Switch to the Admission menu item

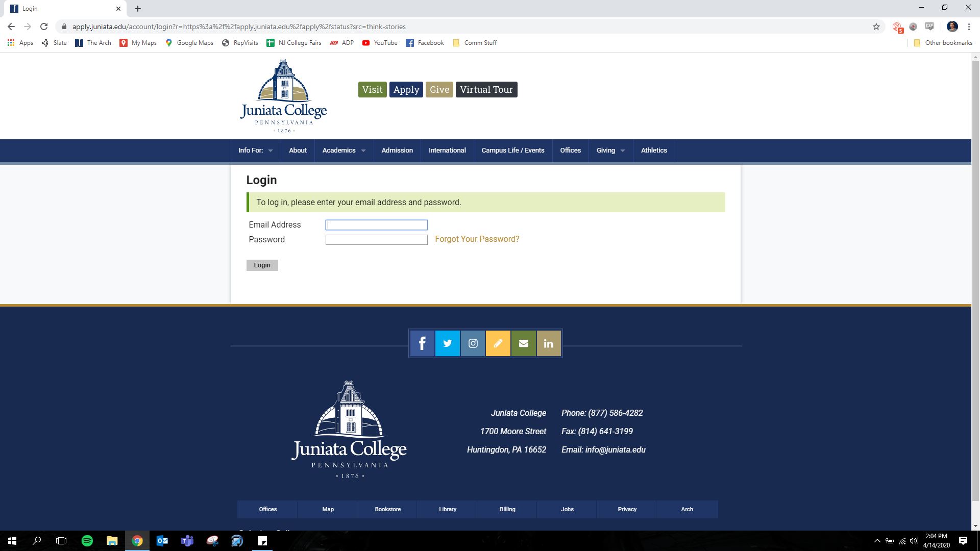click(397, 151)
